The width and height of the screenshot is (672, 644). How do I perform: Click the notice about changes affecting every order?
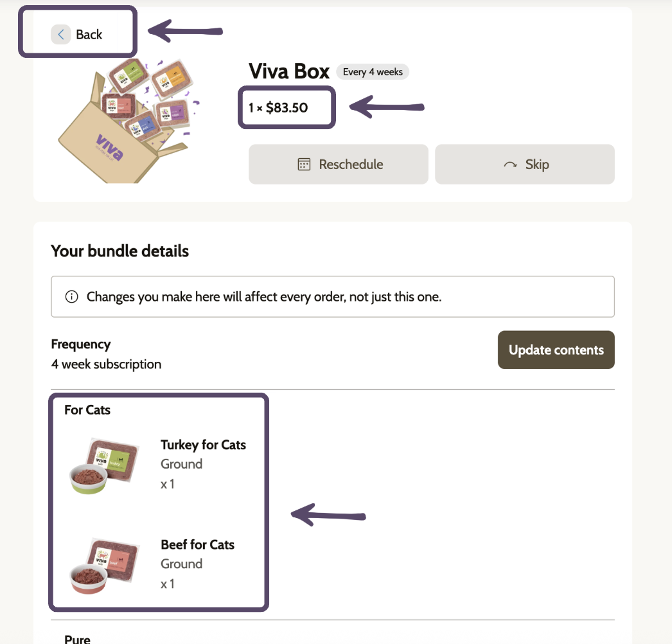pyautogui.click(x=333, y=297)
